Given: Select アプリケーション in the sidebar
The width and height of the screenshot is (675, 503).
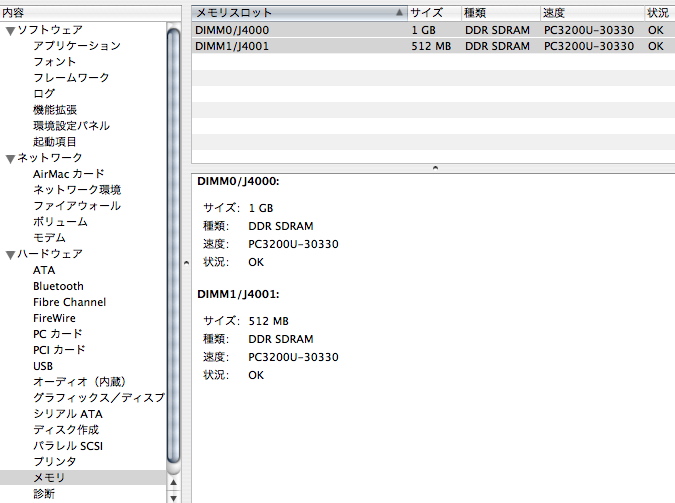Looking at the screenshot, I should pos(76,46).
